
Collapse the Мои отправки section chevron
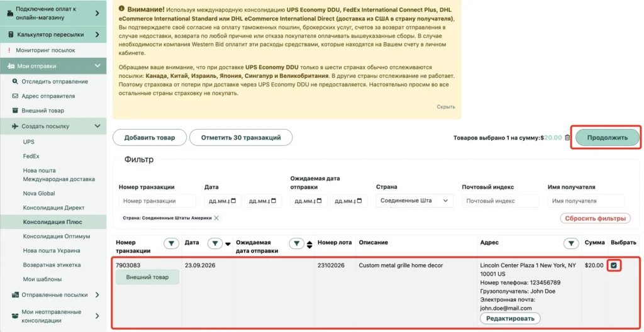[x=97, y=66]
